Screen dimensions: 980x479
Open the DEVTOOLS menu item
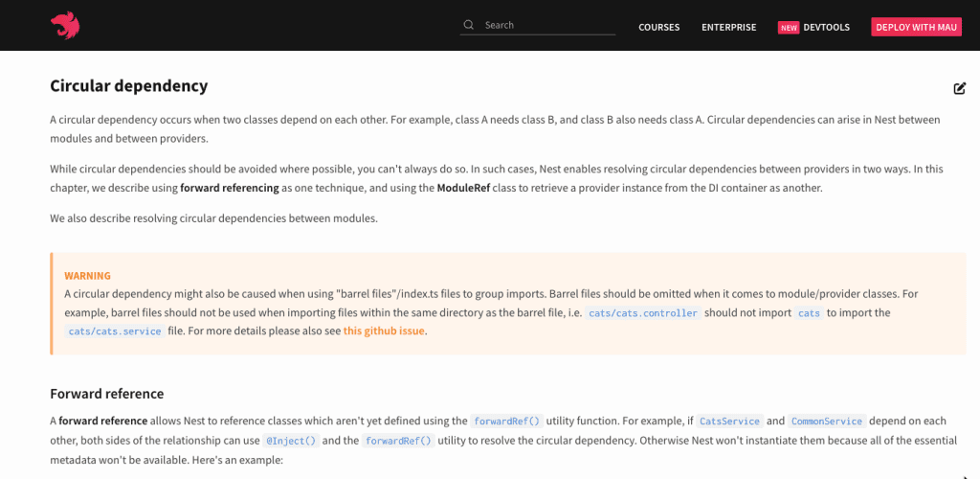coord(826,28)
